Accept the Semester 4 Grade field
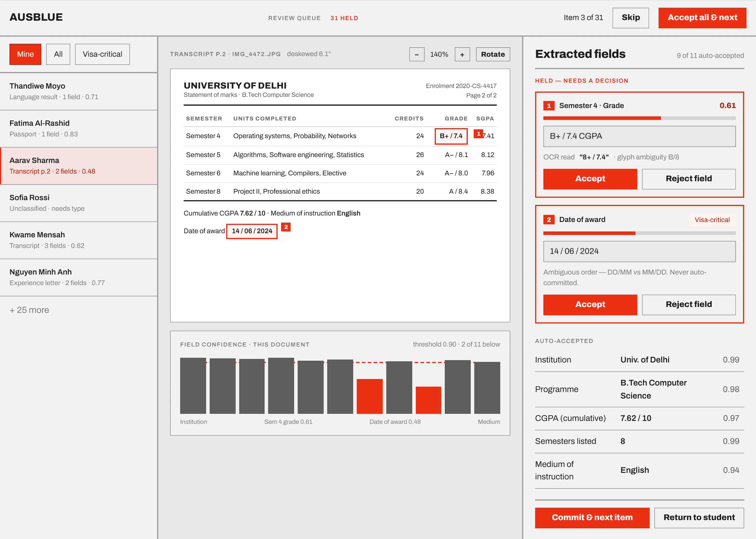The height and width of the screenshot is (539, 756). [590, 179]
